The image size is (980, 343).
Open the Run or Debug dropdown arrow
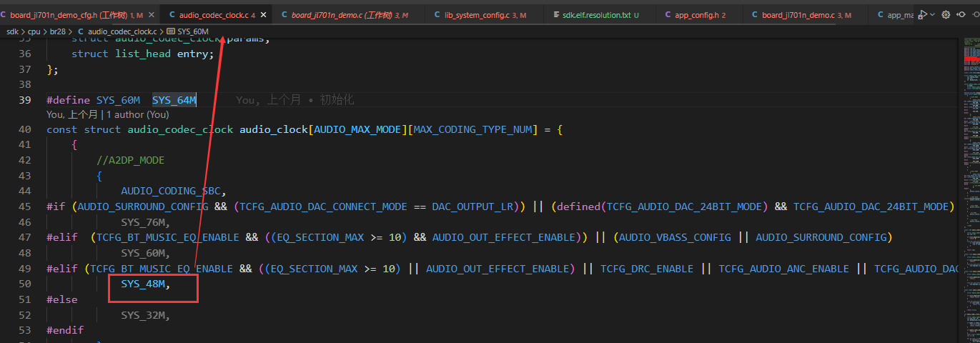[933, 14]
